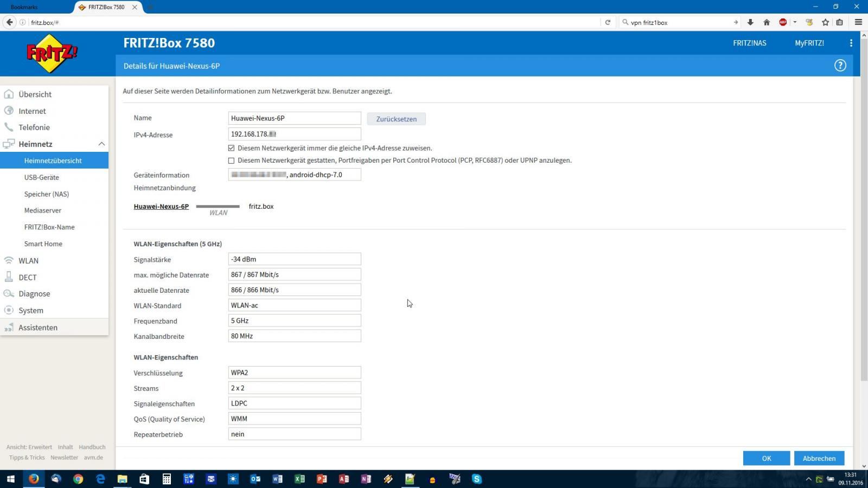868x488 pixels.
Task: Click the Adblock Plus ABP icon
Action: click(x=783, y=22)
